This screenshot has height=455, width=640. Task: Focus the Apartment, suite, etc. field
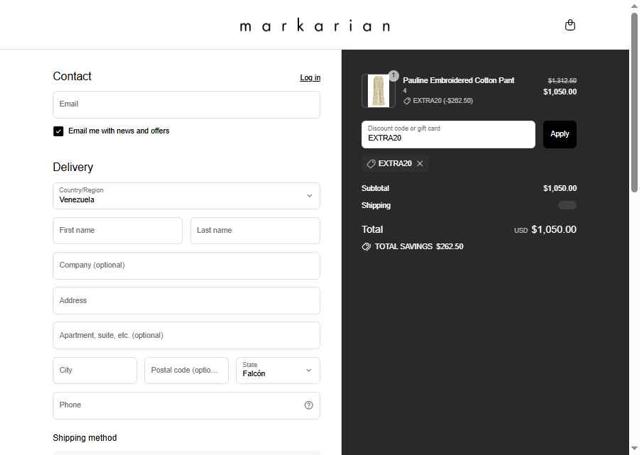pos(187,335)
